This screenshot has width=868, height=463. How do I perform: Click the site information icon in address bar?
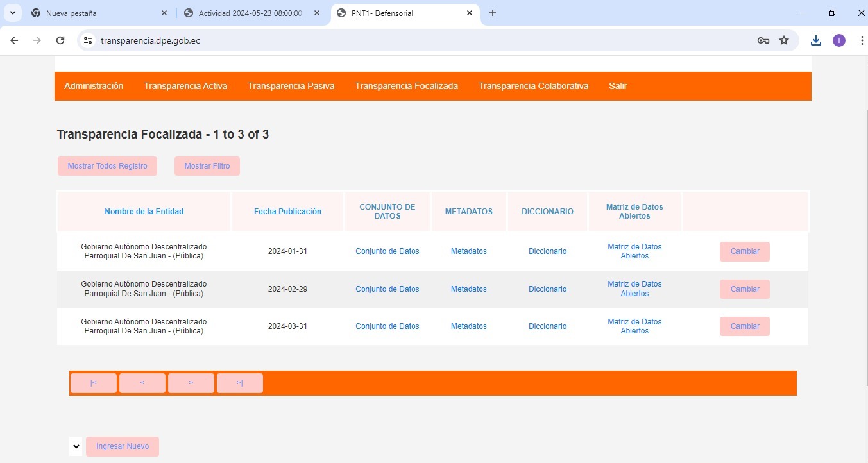pos(89,40)
